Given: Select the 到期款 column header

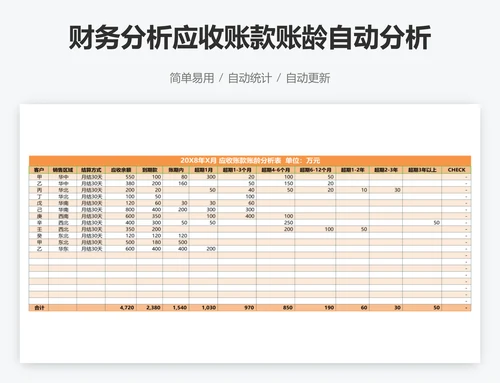Looking at the screenshot, I should click(x=150, y=170).
